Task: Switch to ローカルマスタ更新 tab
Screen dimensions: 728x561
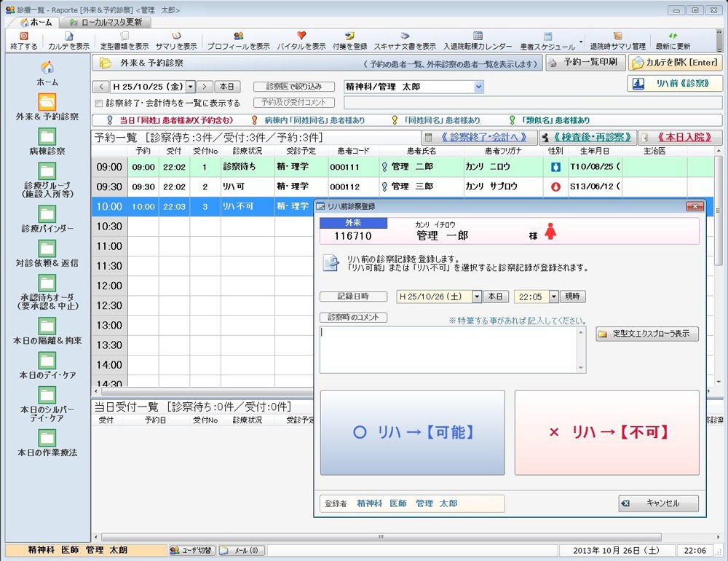Action: 106,23
